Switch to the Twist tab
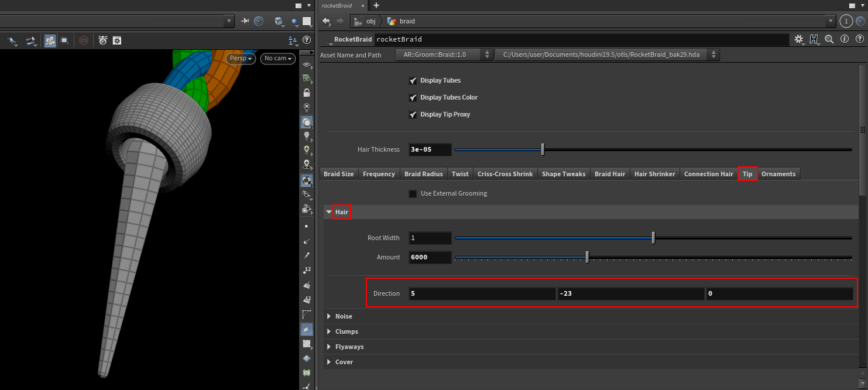The image size is (868, 390). [x=460, y=174]
